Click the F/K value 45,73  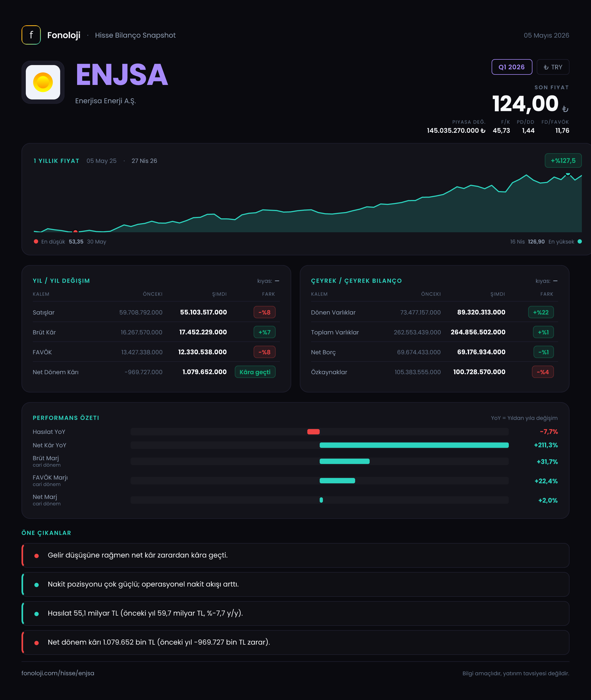click(x=501, y=130)
